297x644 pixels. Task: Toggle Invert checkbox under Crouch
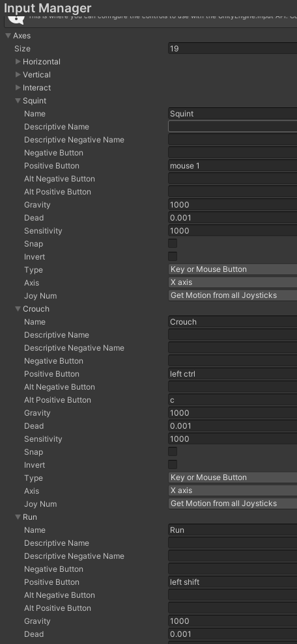173,464
